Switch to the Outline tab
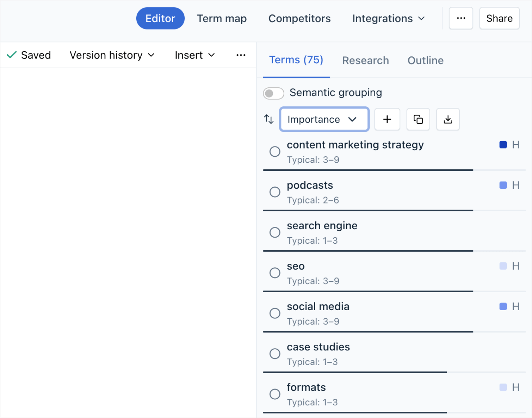 (x=425, y=60)
